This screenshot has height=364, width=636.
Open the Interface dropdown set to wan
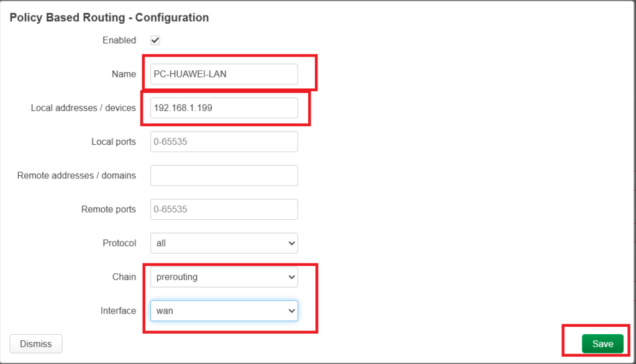point(224,311)
